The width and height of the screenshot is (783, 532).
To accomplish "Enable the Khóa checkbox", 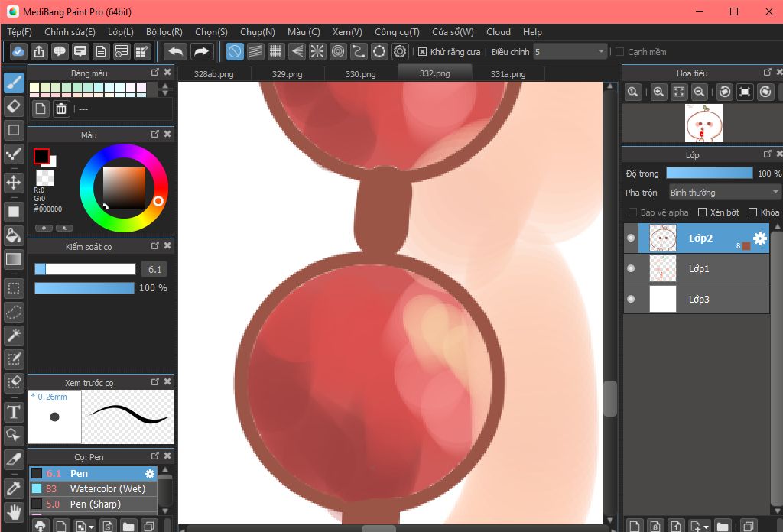I will click(x=752, y=212).
